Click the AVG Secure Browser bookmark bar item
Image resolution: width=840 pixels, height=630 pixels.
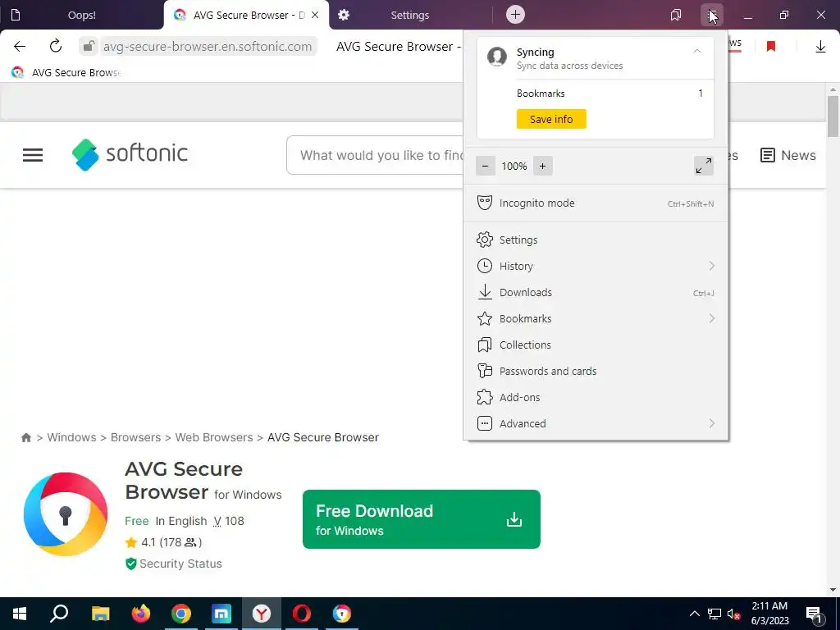(67, 72)
